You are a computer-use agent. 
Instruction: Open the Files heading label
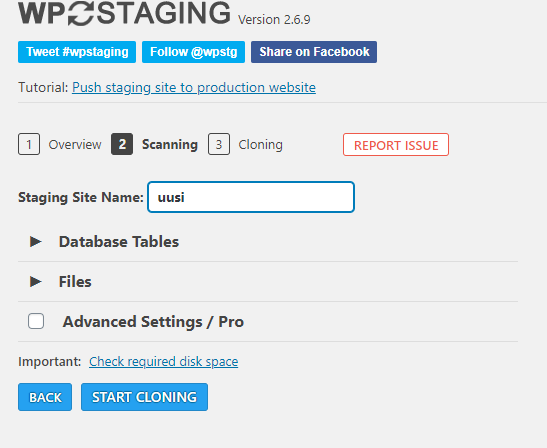[75, 282]
